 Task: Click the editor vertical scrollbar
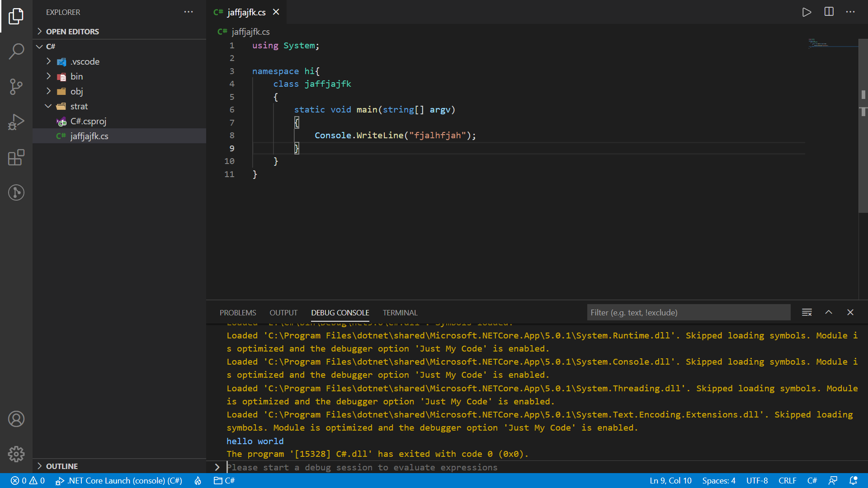tap(863, 125)
